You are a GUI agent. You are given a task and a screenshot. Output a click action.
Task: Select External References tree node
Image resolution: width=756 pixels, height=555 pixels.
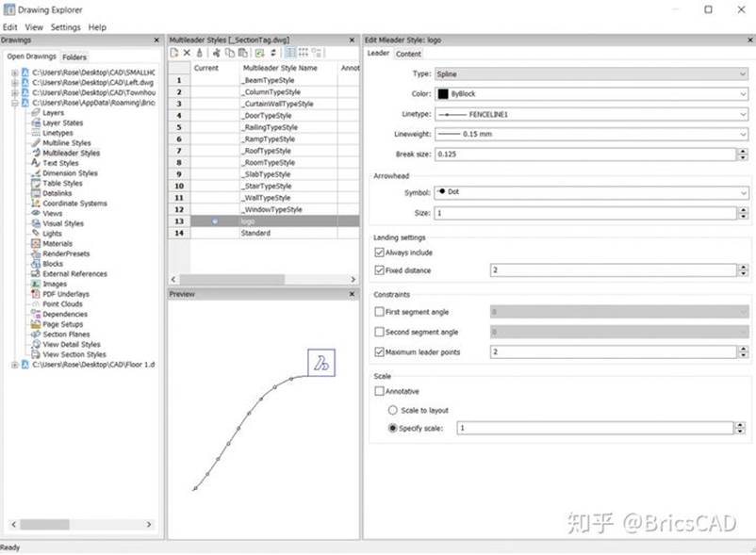pos(74,274)
